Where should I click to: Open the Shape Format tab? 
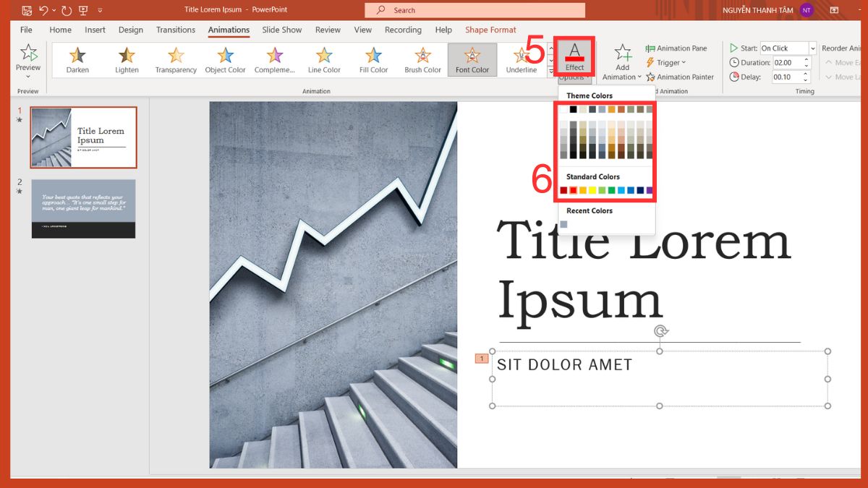(490, 30)
